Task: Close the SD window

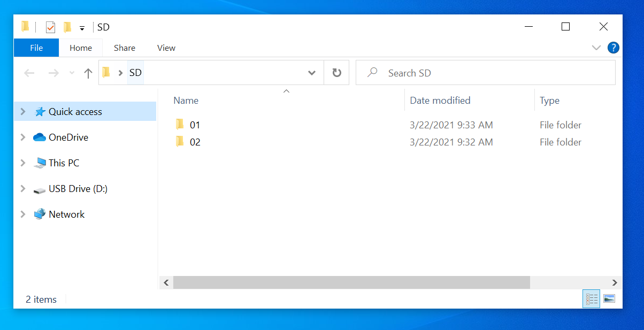Action: click(x=603, y=27)
